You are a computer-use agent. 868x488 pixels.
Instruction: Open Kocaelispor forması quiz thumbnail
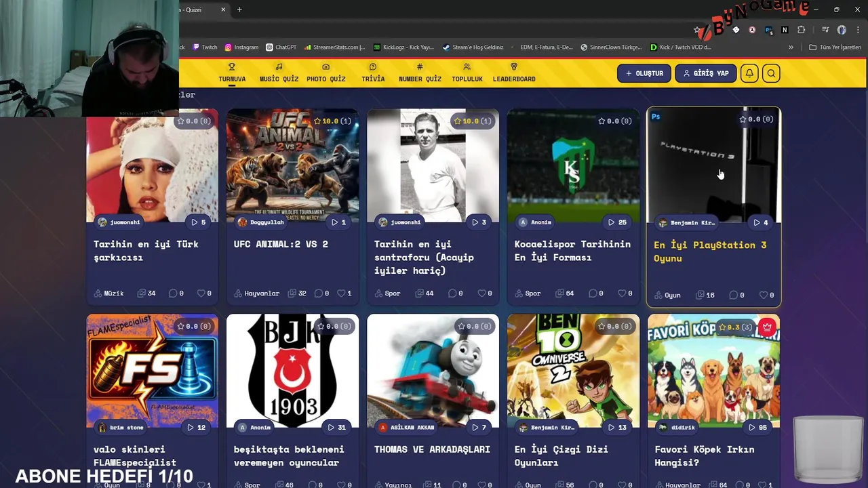click(x=573, y=165)
